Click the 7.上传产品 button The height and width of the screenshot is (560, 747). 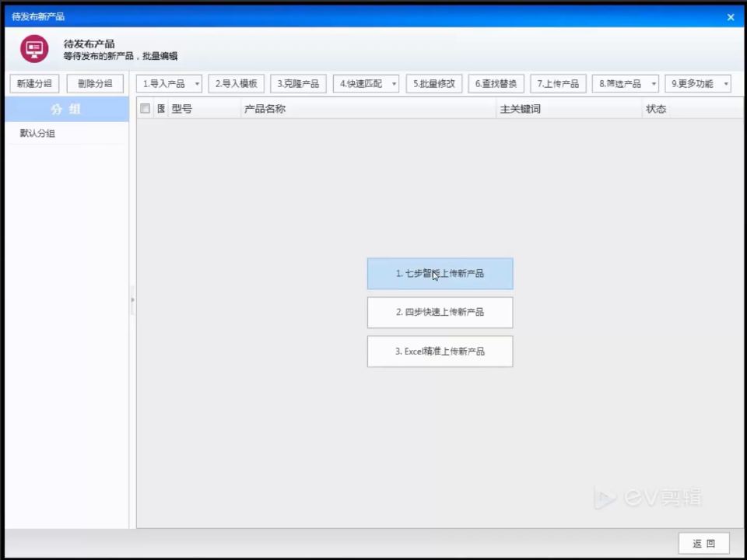tap(558, 84)
